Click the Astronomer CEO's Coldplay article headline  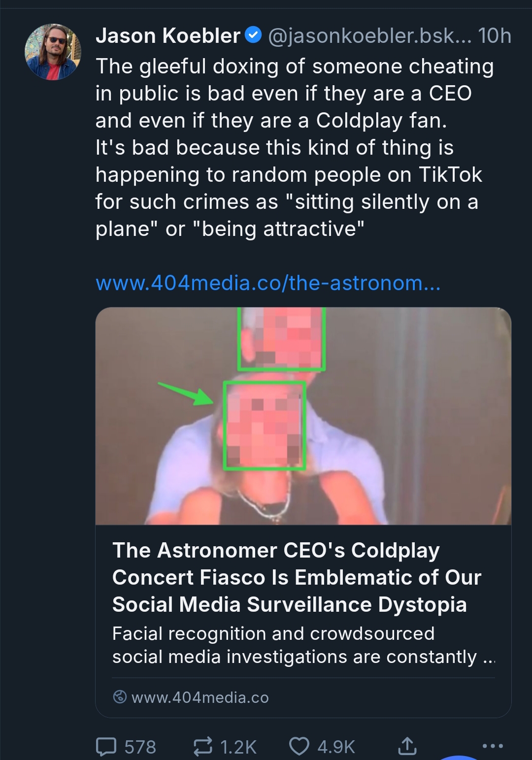[297, 577]
